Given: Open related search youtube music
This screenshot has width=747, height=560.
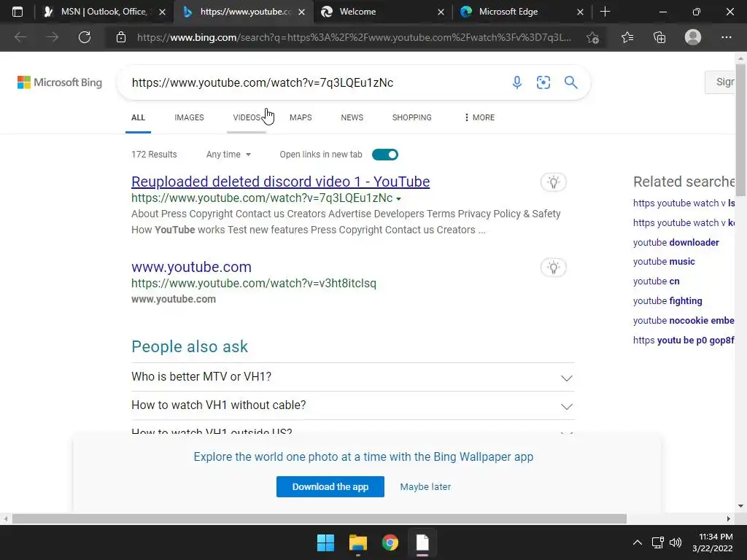Looking at the screenshot, I should tap(664, 262).
